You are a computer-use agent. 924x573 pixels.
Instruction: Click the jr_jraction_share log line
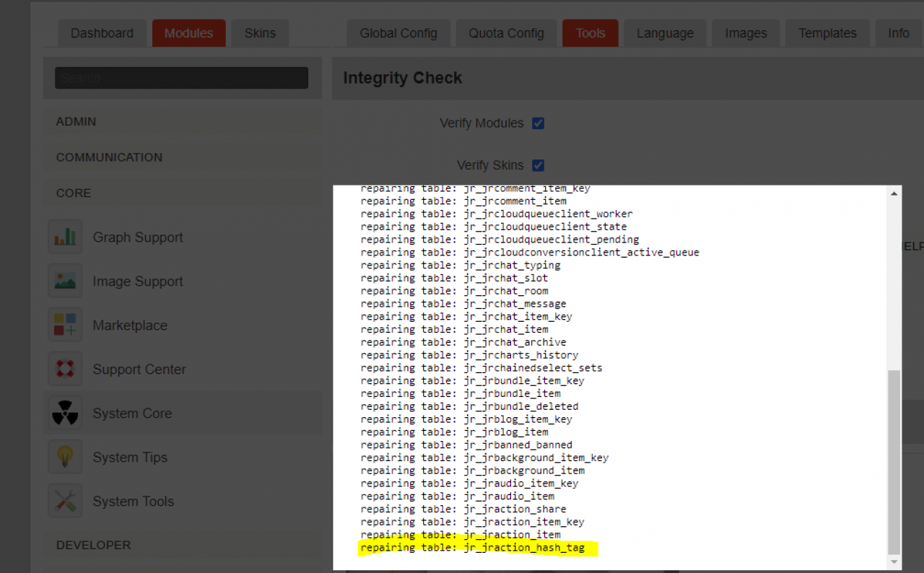[463, 509]
